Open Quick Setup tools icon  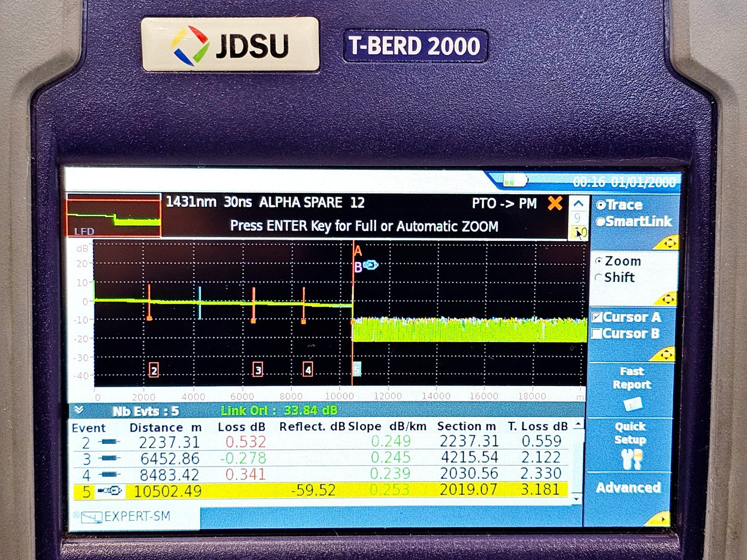pos(631,459)
